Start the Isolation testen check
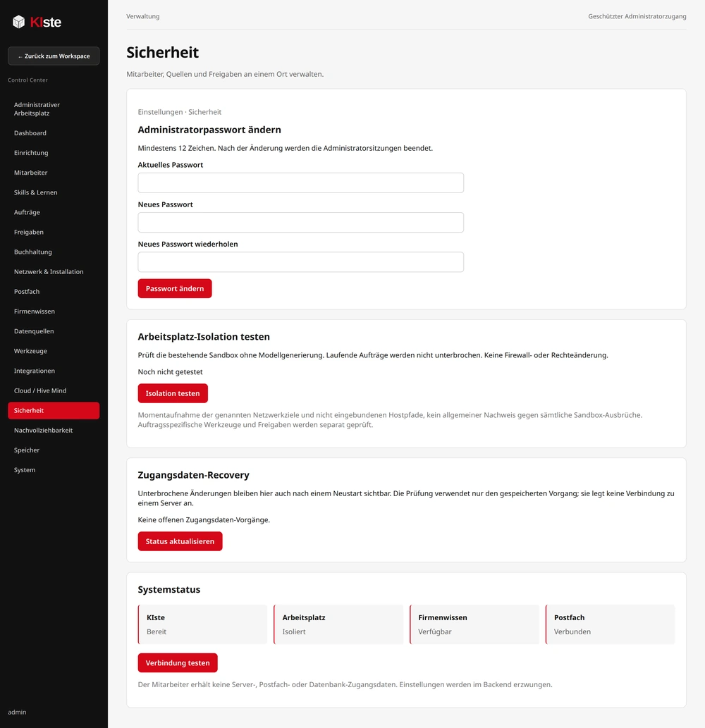Viewport: 705px width, 728px height. click(x=173, y=394)
